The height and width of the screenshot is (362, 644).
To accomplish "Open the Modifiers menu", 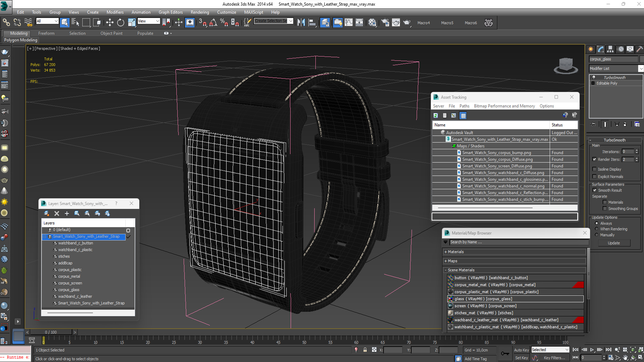I will pos(115,12).
